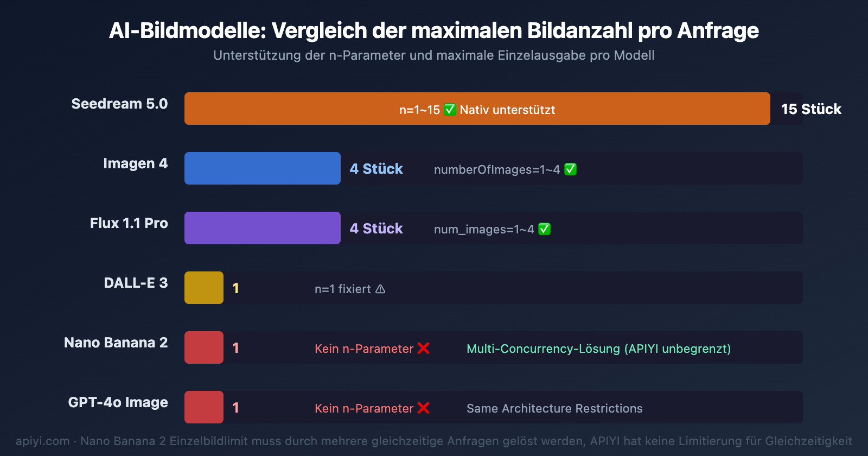
Task: Click the red X in the GPT-4o Image row
Action: click(424, 408)
